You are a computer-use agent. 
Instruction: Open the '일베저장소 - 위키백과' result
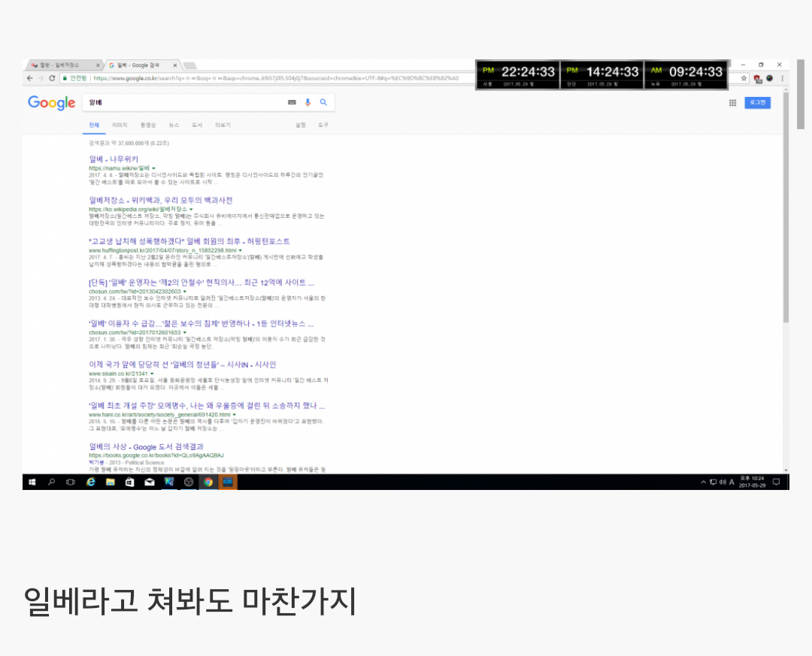click(x=161, y=201)
